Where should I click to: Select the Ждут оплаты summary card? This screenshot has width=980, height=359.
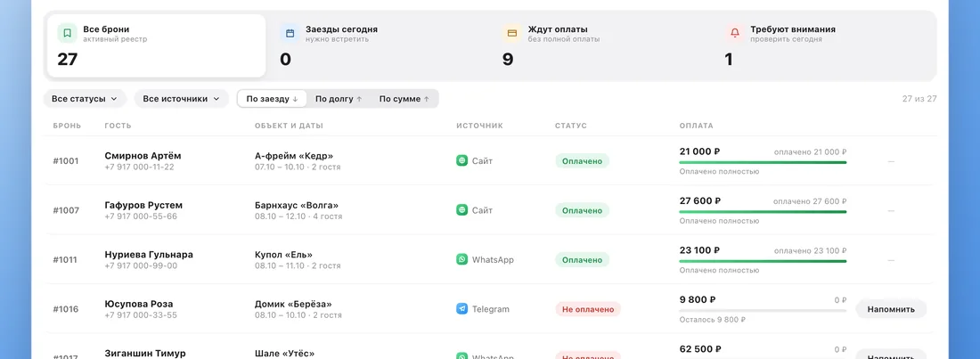click(601, 45)
